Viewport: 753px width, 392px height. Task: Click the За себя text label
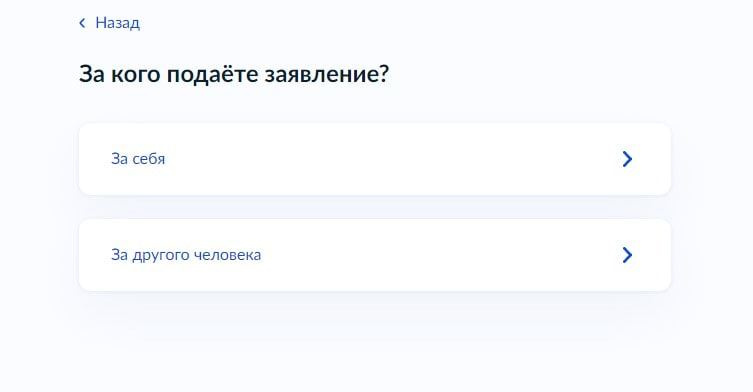coord(138,159)
